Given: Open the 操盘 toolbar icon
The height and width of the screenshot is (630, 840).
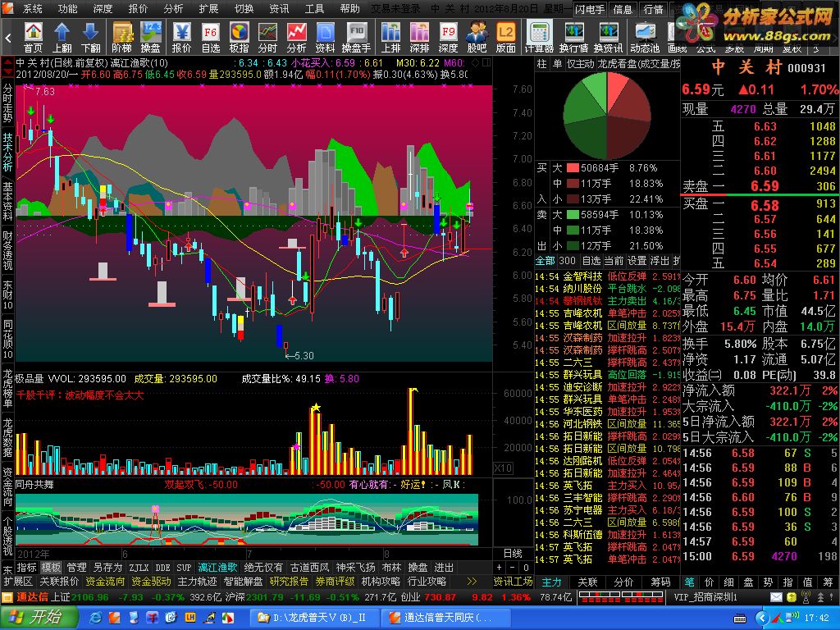Looking at the screenshot, I should [x=151, y=37].
